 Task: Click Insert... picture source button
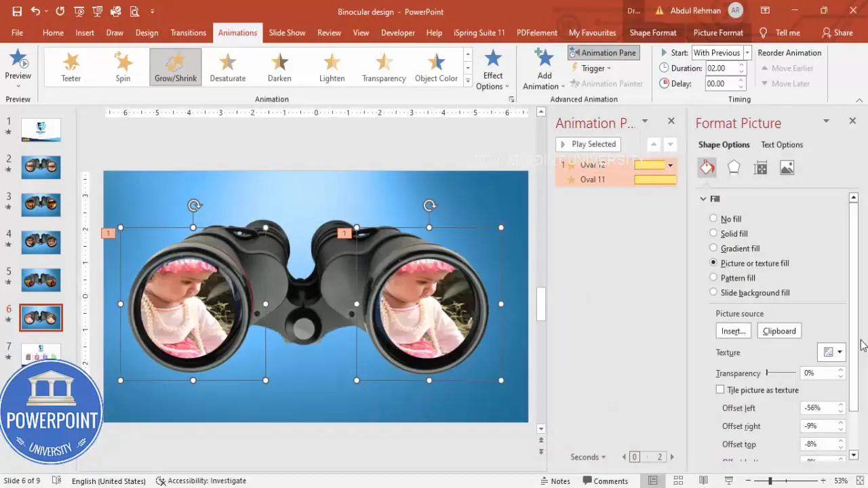[733, 331]
